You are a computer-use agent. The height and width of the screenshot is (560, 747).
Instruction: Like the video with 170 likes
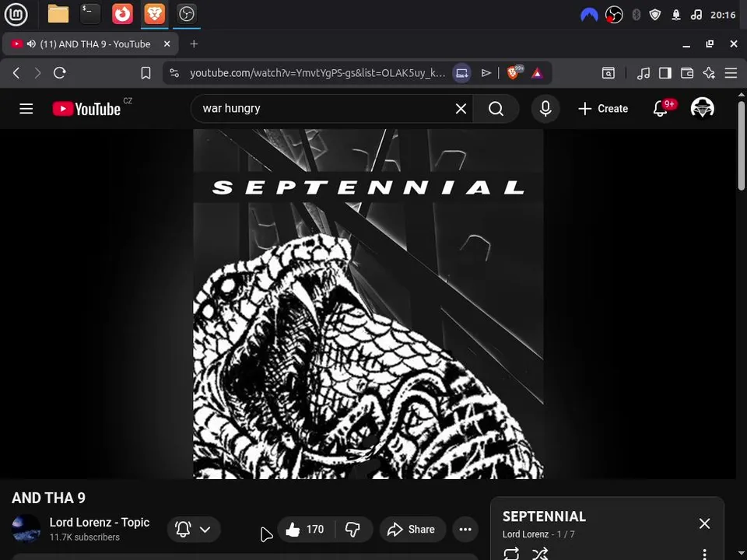click(x=305, y=529)
